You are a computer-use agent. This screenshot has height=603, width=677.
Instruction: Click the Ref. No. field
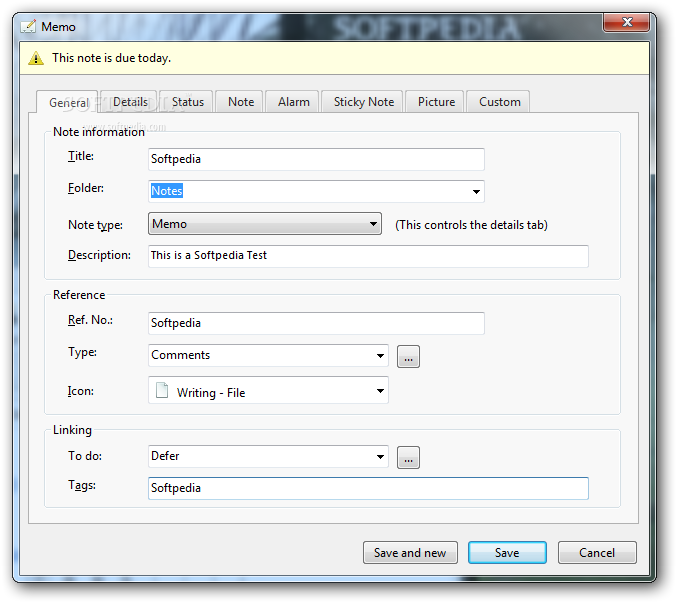[x=316, y=323]
